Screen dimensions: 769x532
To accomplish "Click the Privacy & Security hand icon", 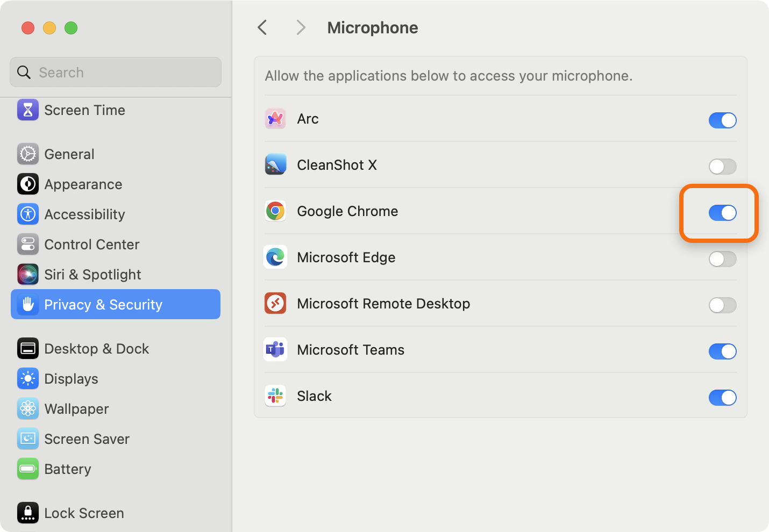I will tap(28, 304).
